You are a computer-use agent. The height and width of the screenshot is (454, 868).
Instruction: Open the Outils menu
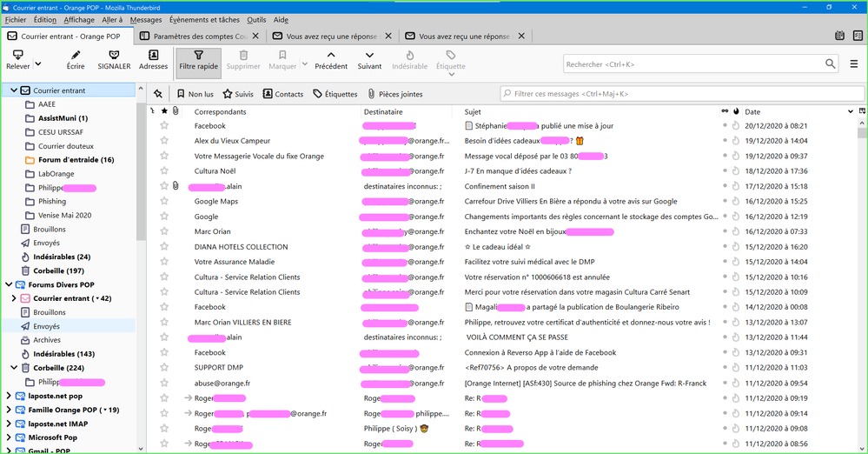(x=256, y=19)
